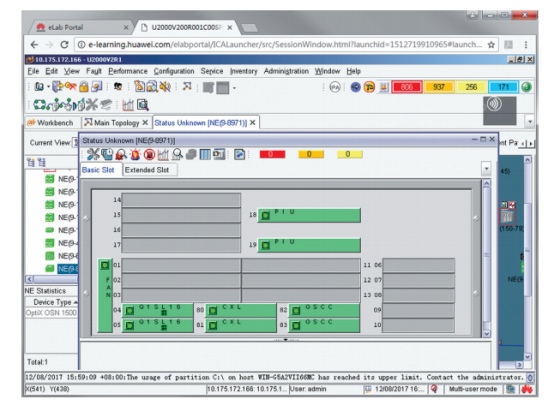The image size is (554, 412).
Task: Select the PIU board in slot 19
Action: (x=309, y=245)
